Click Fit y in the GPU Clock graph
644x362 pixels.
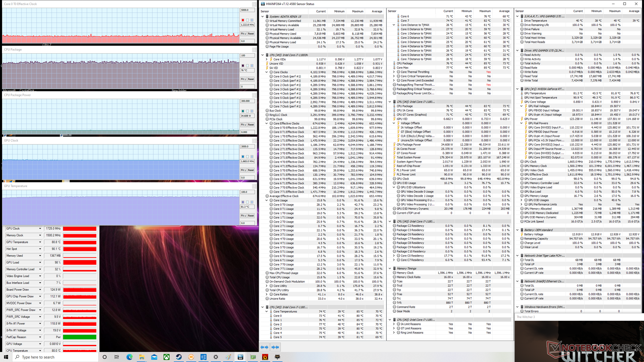tap(243, 170)
